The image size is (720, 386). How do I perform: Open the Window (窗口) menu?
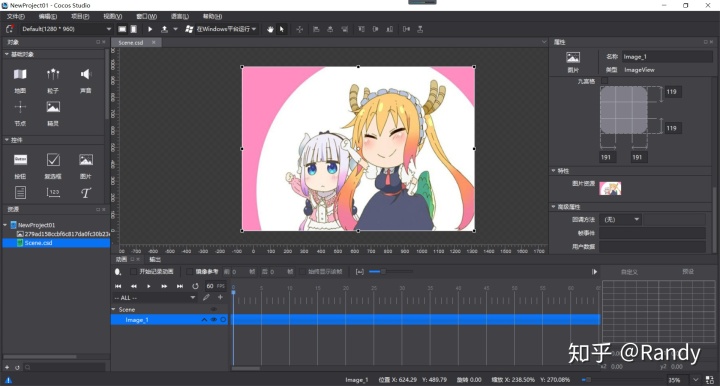(146, 17)
